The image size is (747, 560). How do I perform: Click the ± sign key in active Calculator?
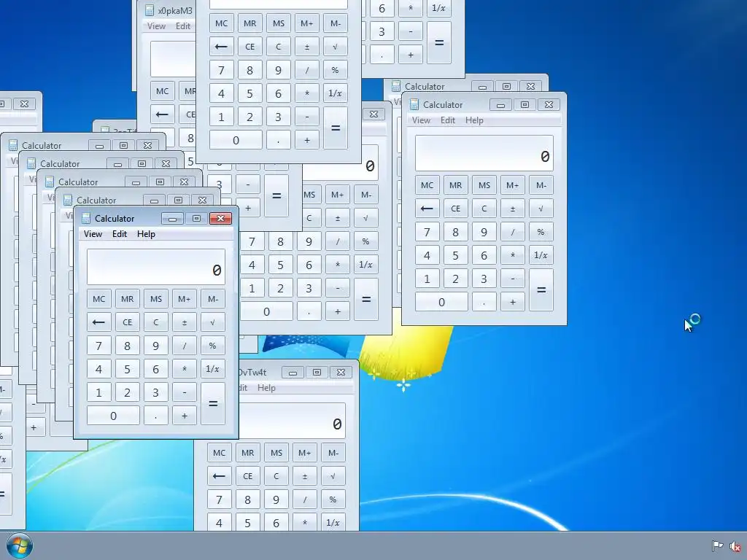(x=185, y=322)
